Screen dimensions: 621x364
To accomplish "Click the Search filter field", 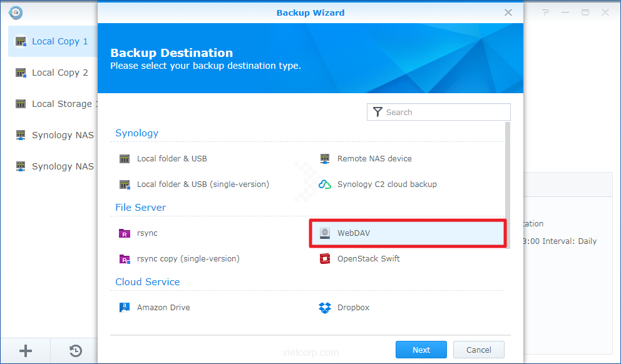I will (x=444, y=113).
